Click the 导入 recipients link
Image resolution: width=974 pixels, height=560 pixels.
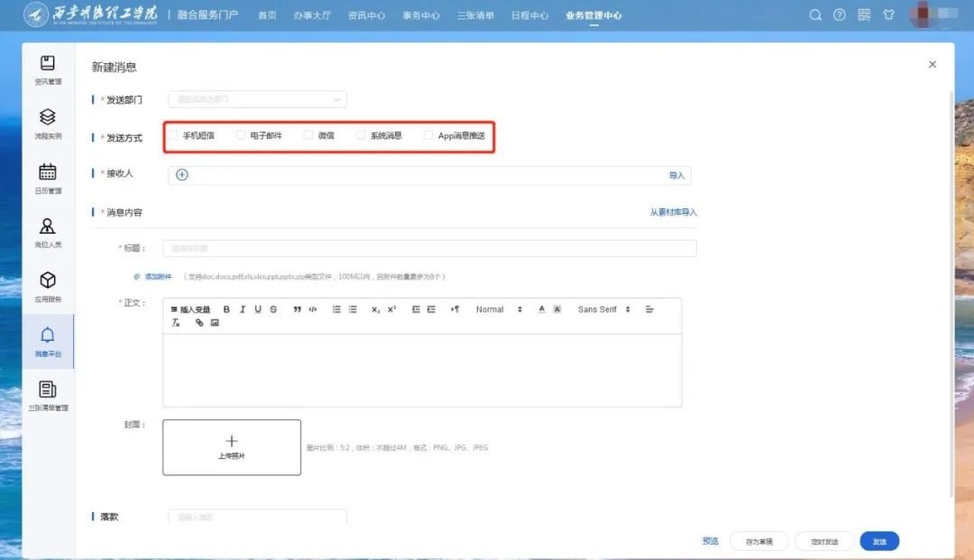coord(676,176)
